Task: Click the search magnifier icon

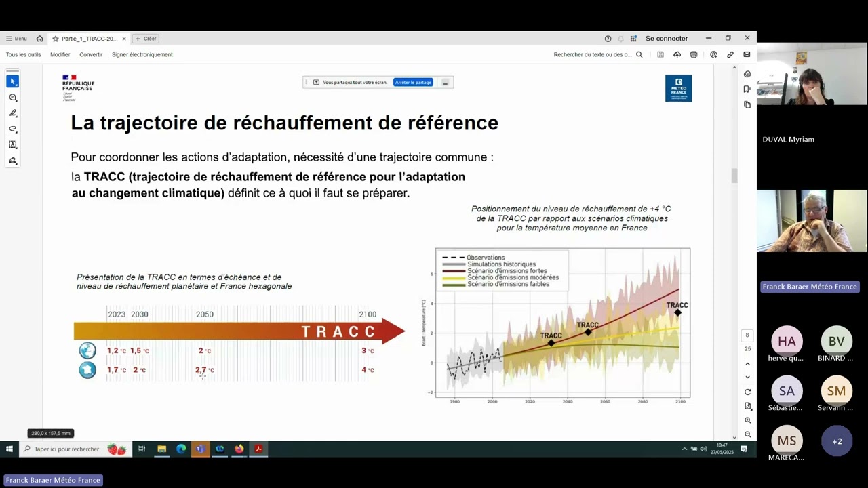Action: point(639,54)
